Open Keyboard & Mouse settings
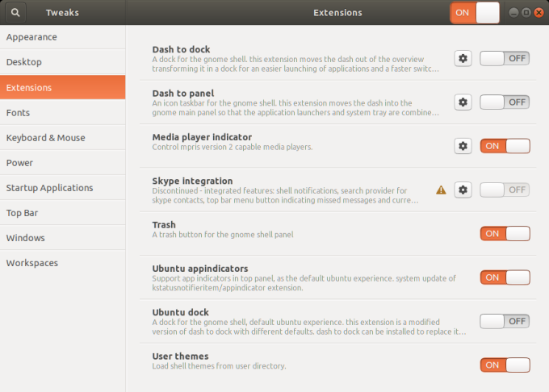549x392 pixels. pos(63,137)
